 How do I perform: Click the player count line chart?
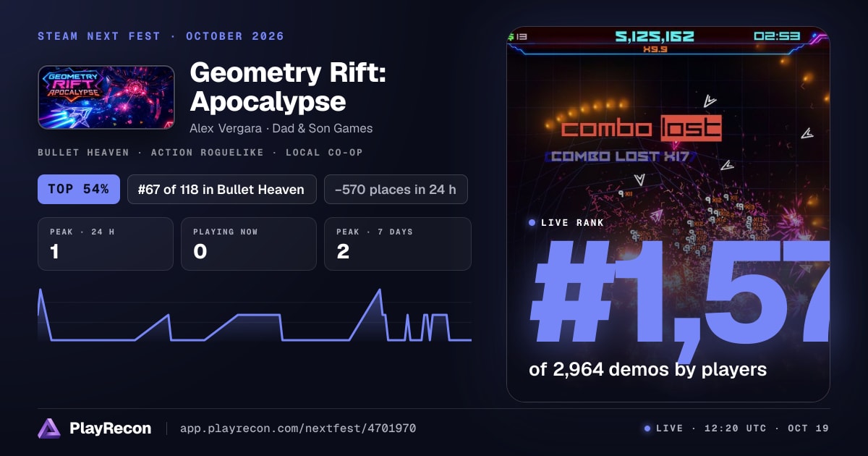pyautogui.click(x=255, y=315)
